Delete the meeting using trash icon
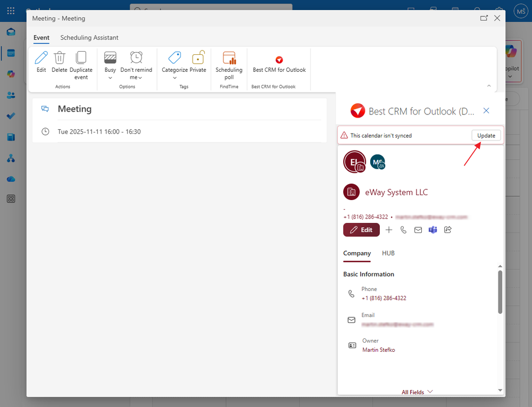 tap(60, 58)
